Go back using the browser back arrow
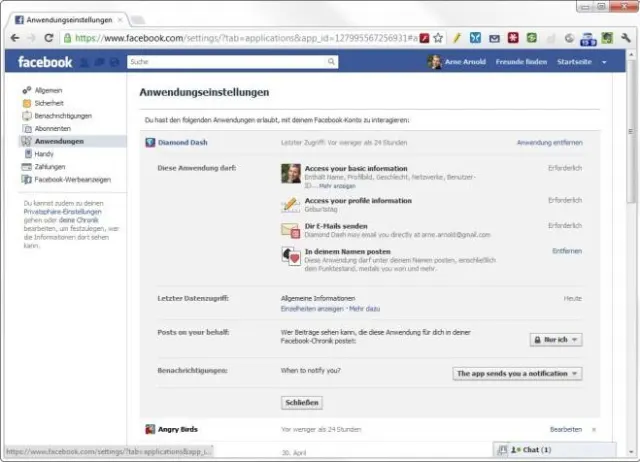The image size is (640, 462). pyautogui.click(x=13, y=38)
